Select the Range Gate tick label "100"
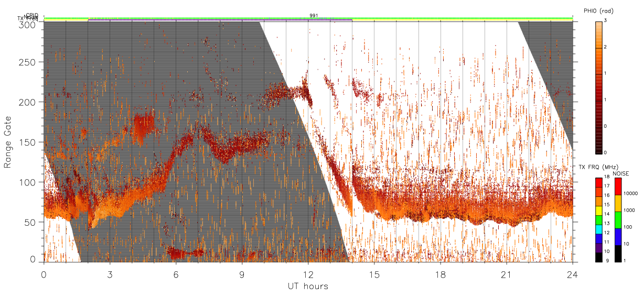 (x=28, y=182)
